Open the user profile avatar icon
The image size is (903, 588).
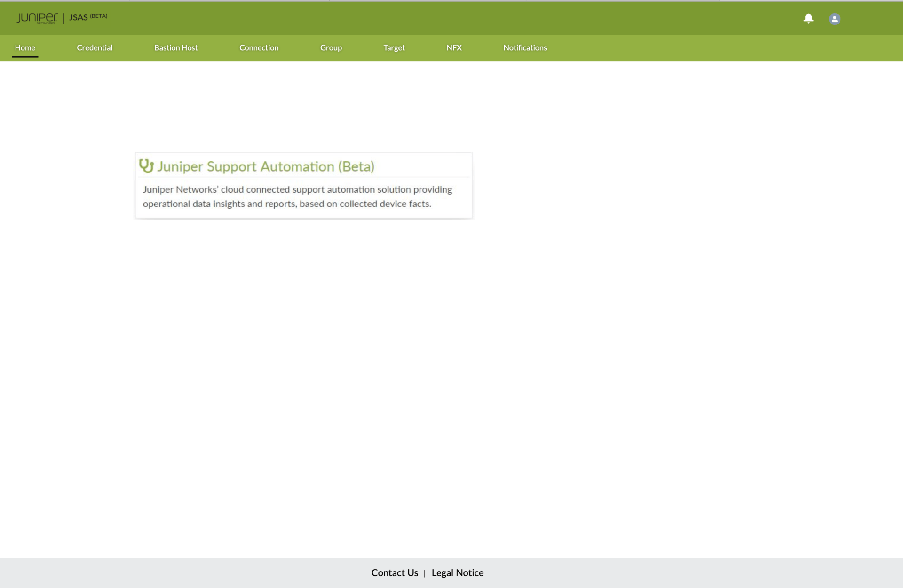(834, 19)
